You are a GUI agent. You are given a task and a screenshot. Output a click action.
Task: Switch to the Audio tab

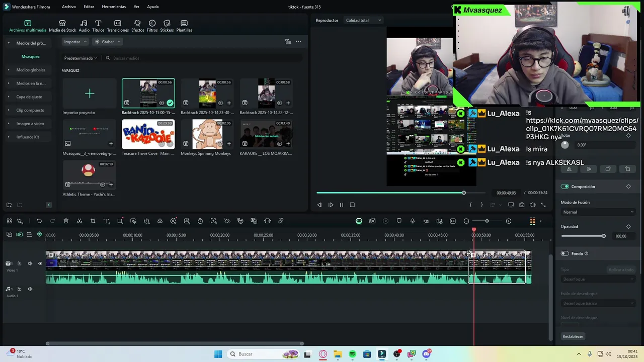pyautogui.click(x=84, y=26)
